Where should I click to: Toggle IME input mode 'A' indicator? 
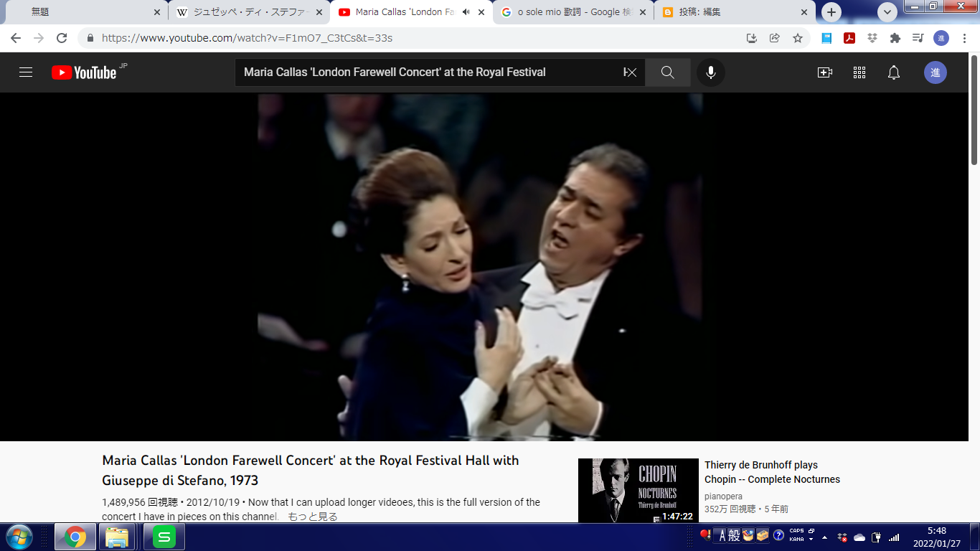pos(722,535)
